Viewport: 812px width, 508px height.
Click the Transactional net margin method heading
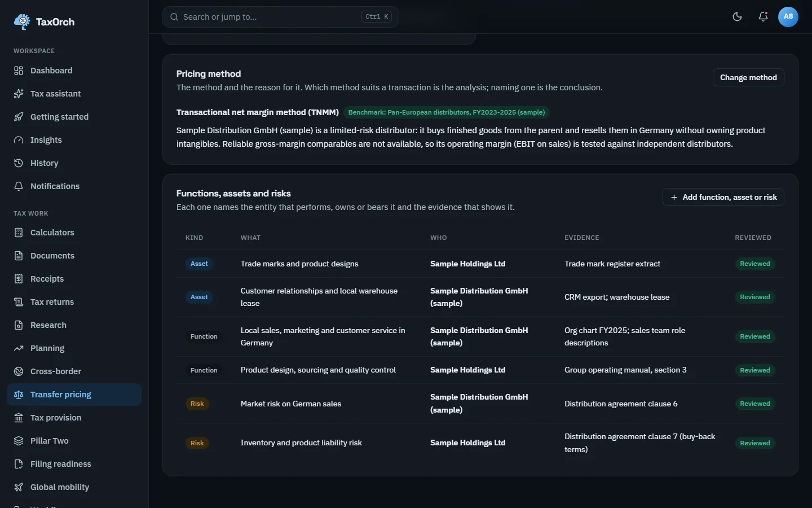258,112
